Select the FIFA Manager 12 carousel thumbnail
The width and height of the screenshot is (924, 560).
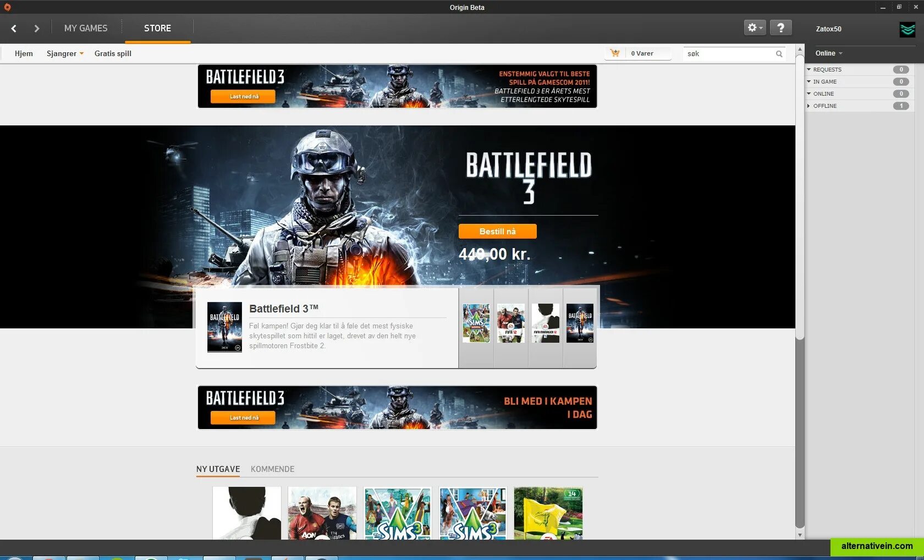tap(546, 323)
